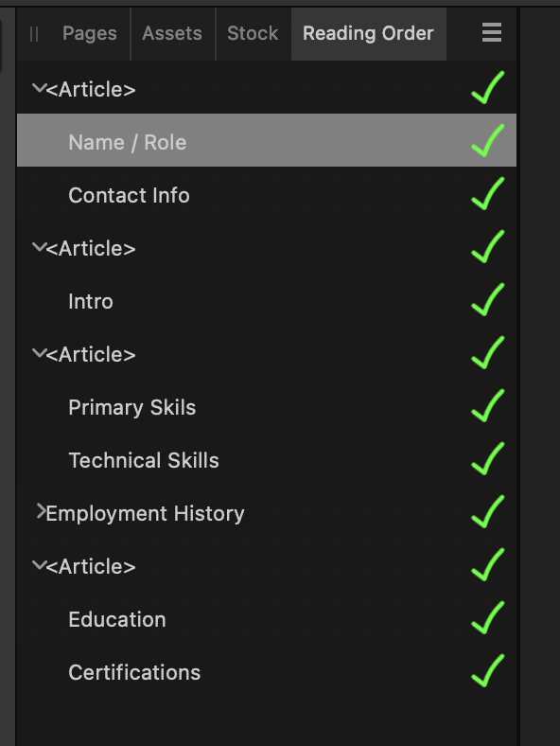
Task: Expand the Employment History group arrow
Action: click(x=41, y=511)
